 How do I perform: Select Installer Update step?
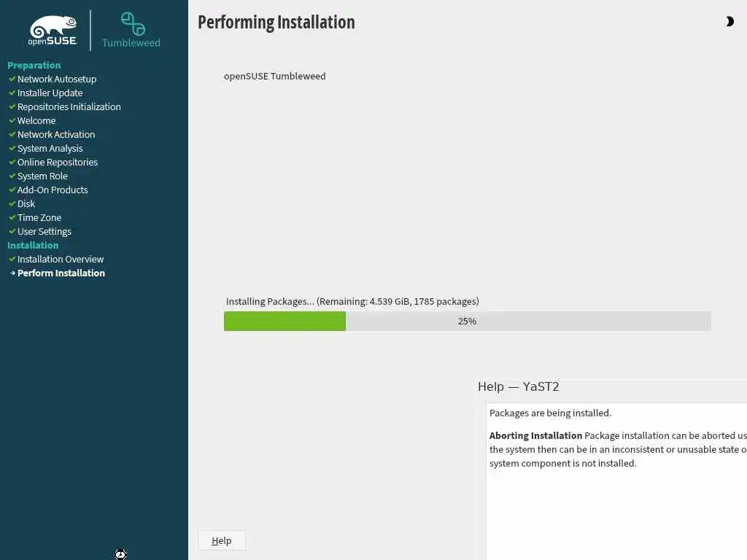[x=50, y=93]
